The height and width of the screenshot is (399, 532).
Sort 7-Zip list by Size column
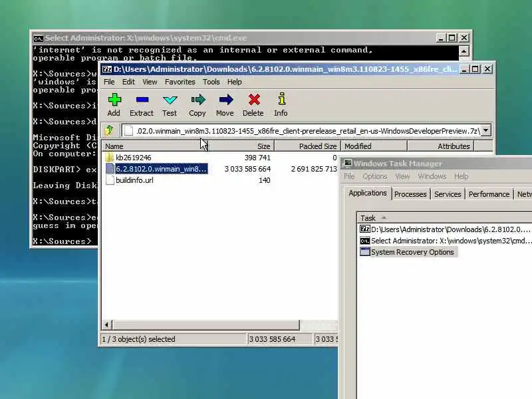[240, 146]
